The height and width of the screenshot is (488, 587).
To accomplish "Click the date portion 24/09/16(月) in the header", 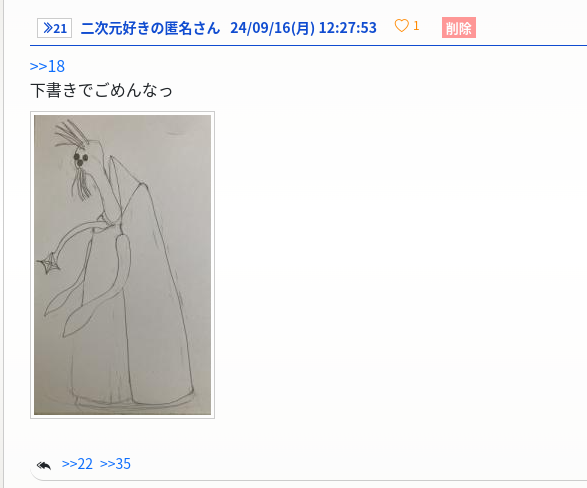I will [273, 28].
